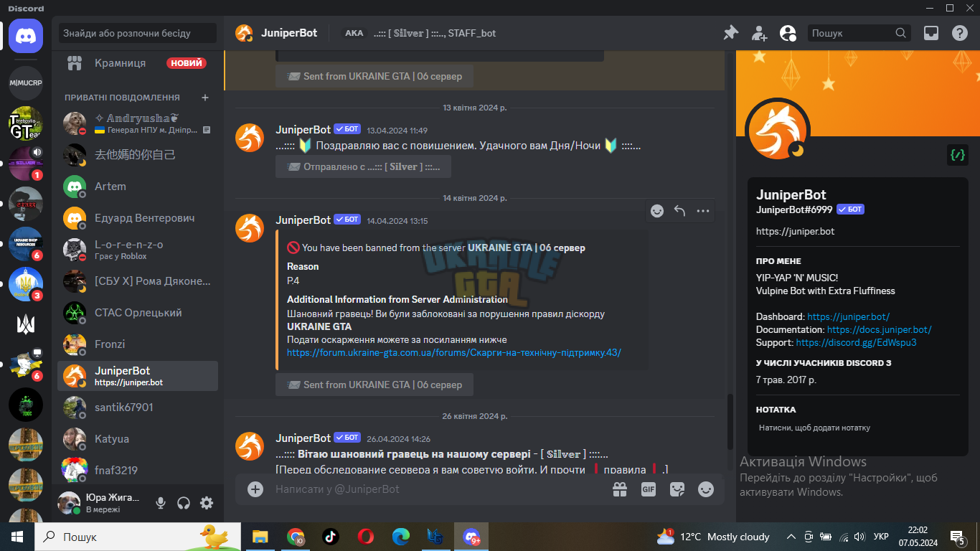Screen dimensions: 980x551
Task: Click the bot developer badge icon in profile
Action: [x=957, y=154]
